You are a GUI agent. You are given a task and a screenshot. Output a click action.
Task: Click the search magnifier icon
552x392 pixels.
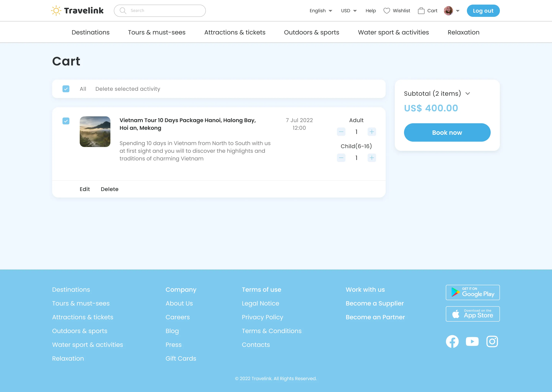click(x=123, y=10)
